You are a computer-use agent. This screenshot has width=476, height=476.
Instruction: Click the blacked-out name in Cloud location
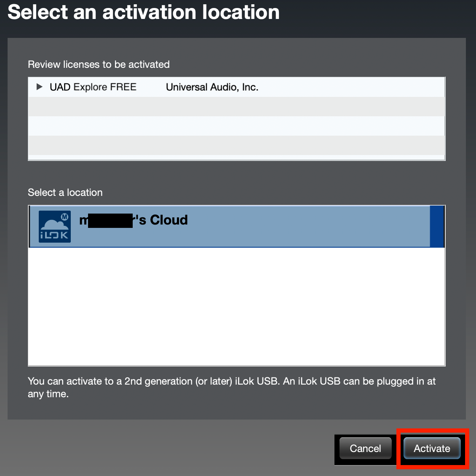tap(110, 220)
